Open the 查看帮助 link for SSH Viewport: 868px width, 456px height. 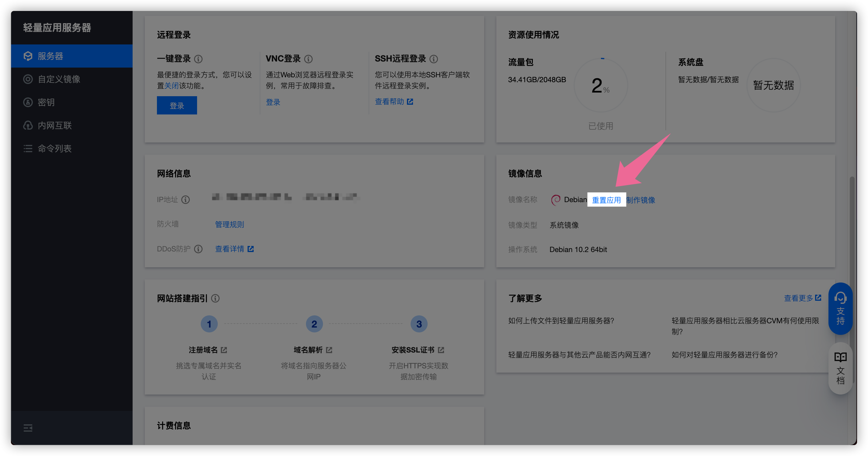pyautogui.click(x=390, y=102)
